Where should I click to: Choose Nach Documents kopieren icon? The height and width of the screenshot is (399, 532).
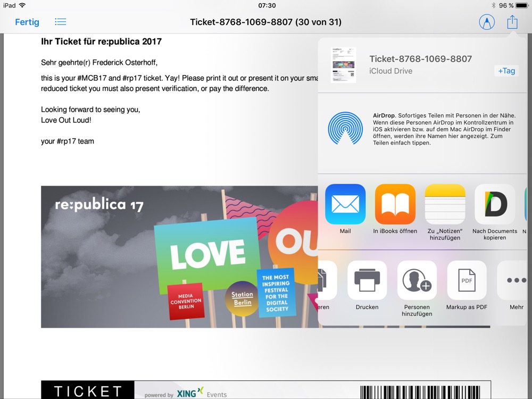[x=495, y=204]
